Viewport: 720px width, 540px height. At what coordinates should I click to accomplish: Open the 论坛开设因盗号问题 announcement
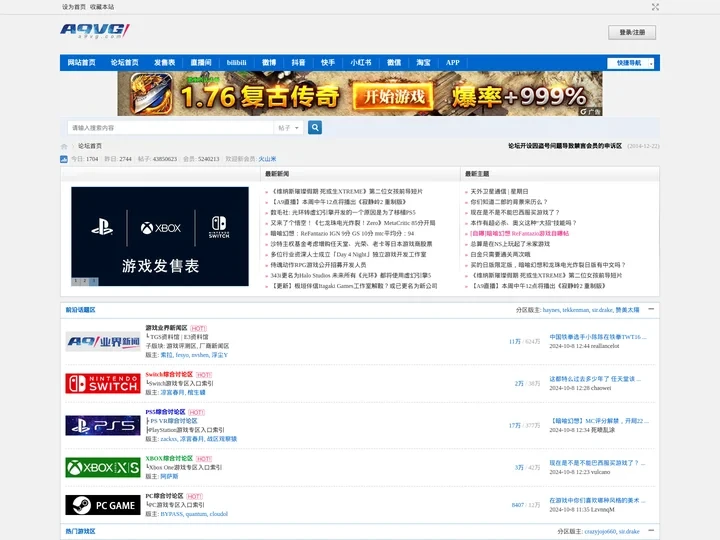[x=565, y=146]
